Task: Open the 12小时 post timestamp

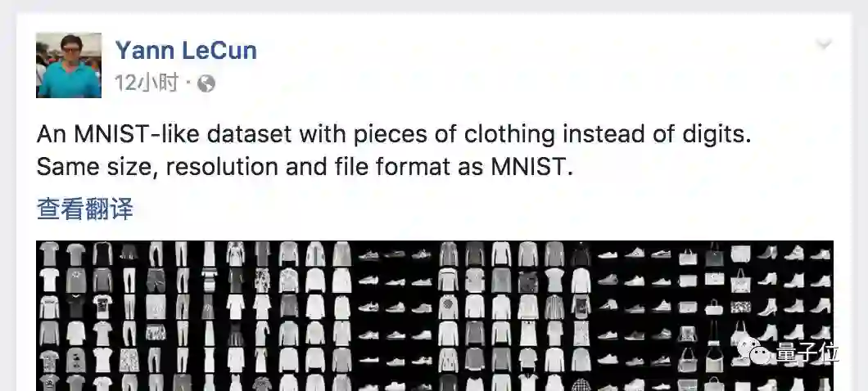Action: point(147,83)
